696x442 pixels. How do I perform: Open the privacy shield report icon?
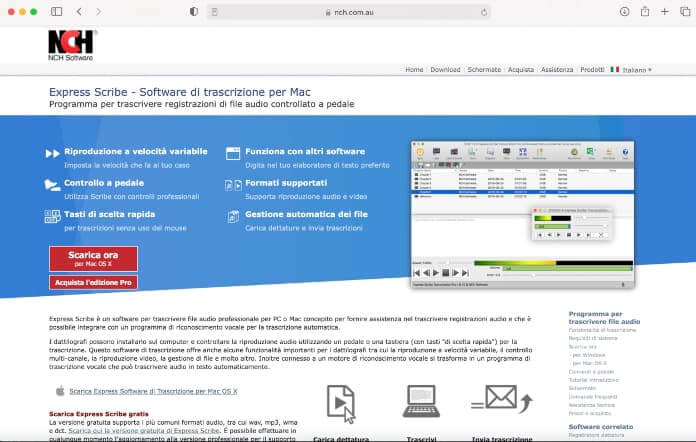pos(194,12)
